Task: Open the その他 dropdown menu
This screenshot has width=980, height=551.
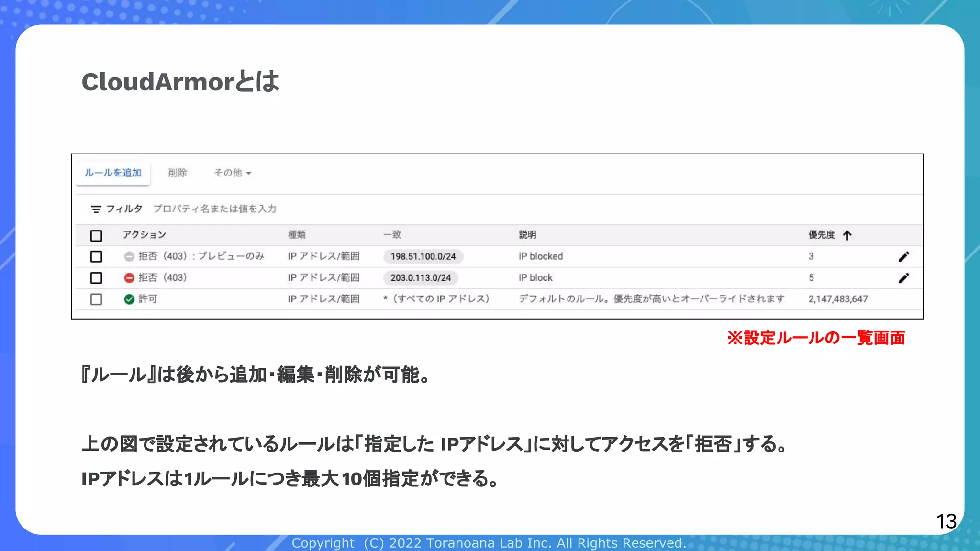Action: 233,173
